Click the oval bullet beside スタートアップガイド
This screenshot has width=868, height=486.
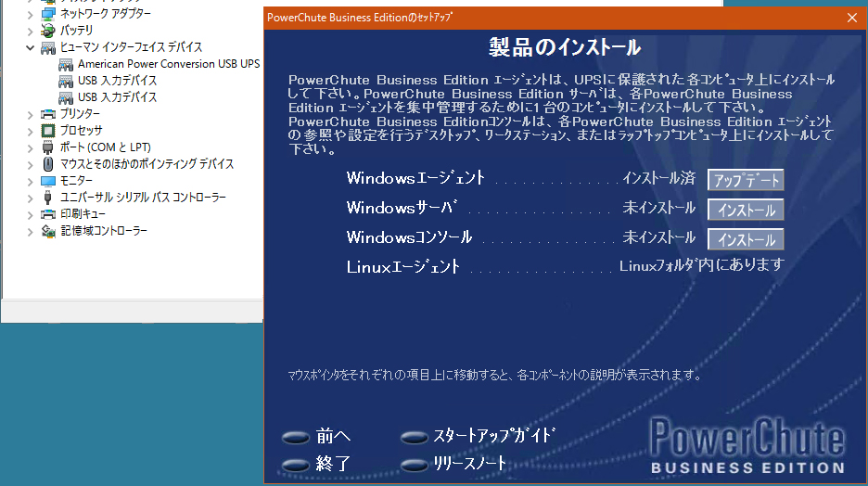[415, 438]
